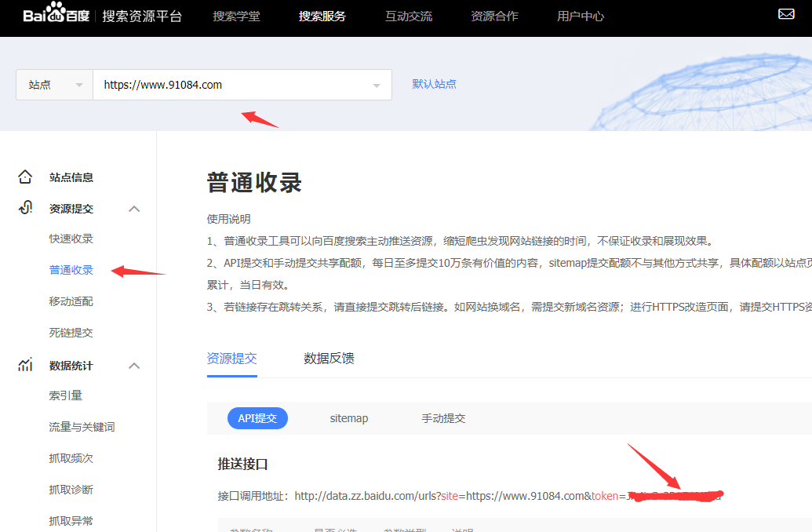
Task: Click the home icon beside 站点信息
Action: (x=26, y=177)
